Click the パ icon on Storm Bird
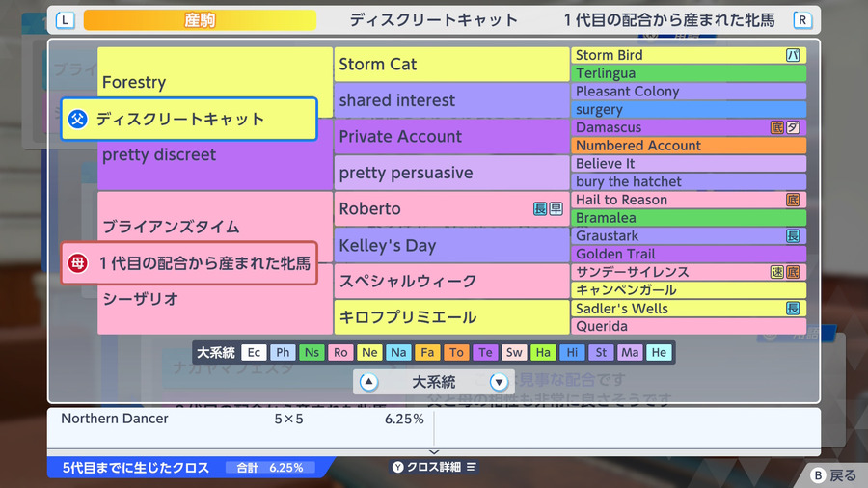The height and width of the screenshot is (488, 868). coord(793,55)
